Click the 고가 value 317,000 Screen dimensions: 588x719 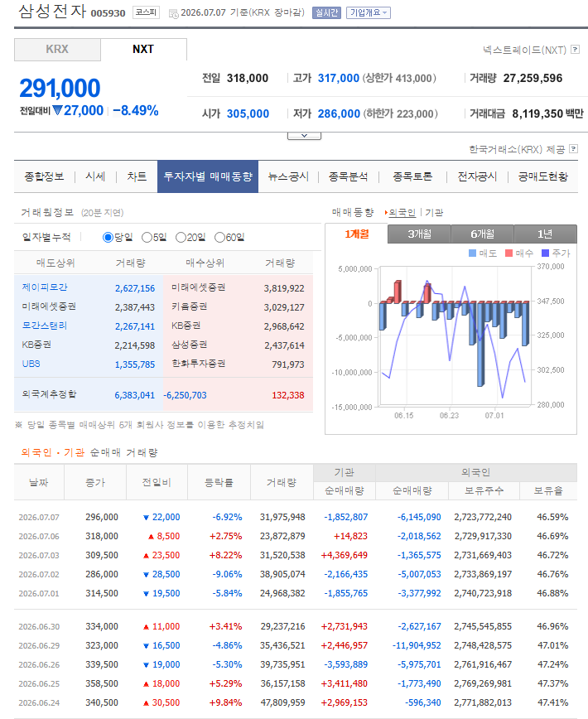point(339,79)
